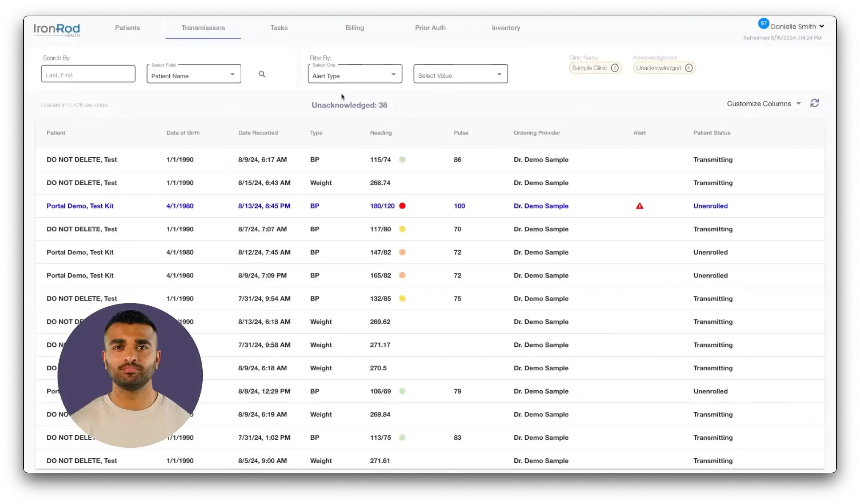Click the search magnifying glass icon
This screenshot has height=504, width=860.
coord(262,74)
